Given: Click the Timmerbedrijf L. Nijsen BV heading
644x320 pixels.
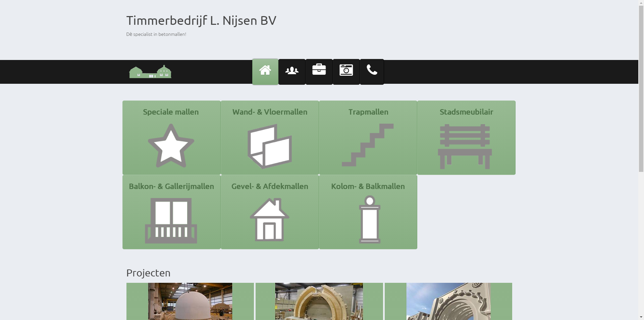Looking at the screenshot, I should click(x=201, y=20).
